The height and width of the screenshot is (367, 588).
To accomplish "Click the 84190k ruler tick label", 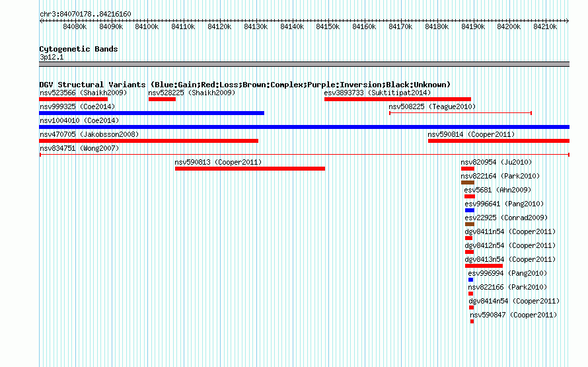I will (473, 26).
